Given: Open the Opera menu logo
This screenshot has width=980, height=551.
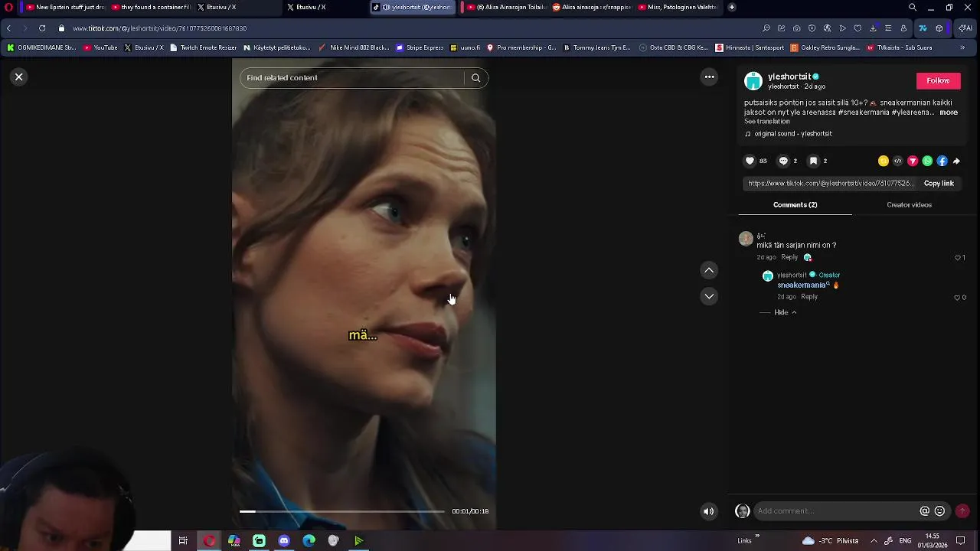Looking at the screenshot, I should click(9, 7).
